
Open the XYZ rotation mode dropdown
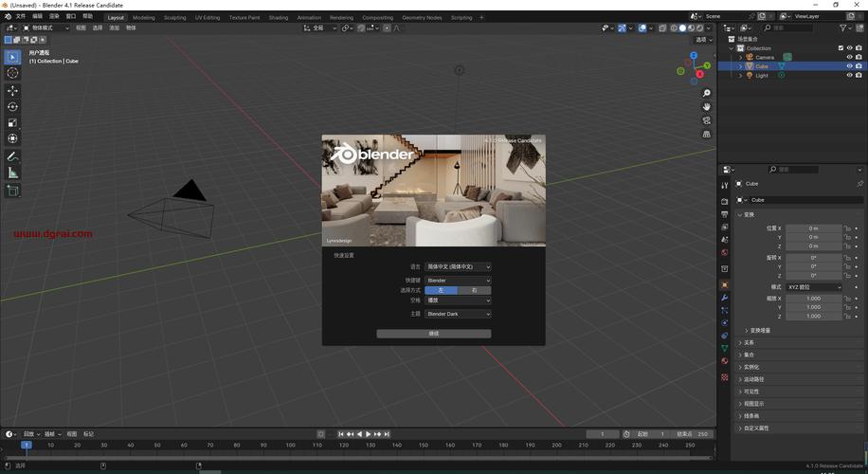click(x=814, y=287)
